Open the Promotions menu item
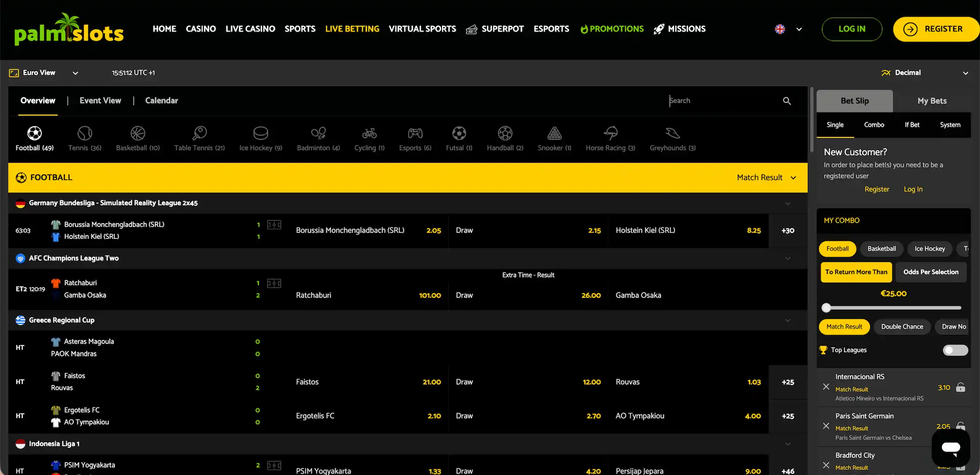This screenshot has height=475, width=980. tap(612, 29)
